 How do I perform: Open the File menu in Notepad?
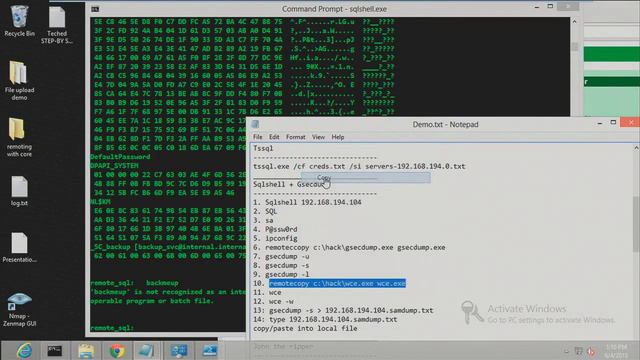[x=258, y=137]
